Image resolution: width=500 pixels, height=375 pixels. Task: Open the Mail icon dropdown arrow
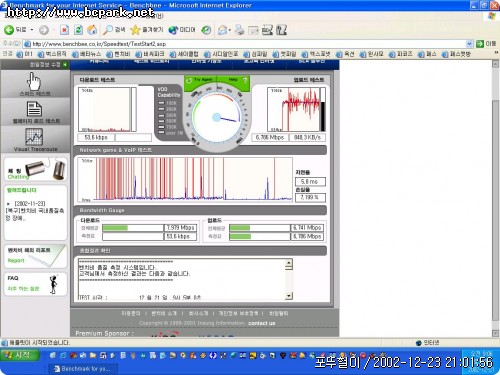(230, 30)
